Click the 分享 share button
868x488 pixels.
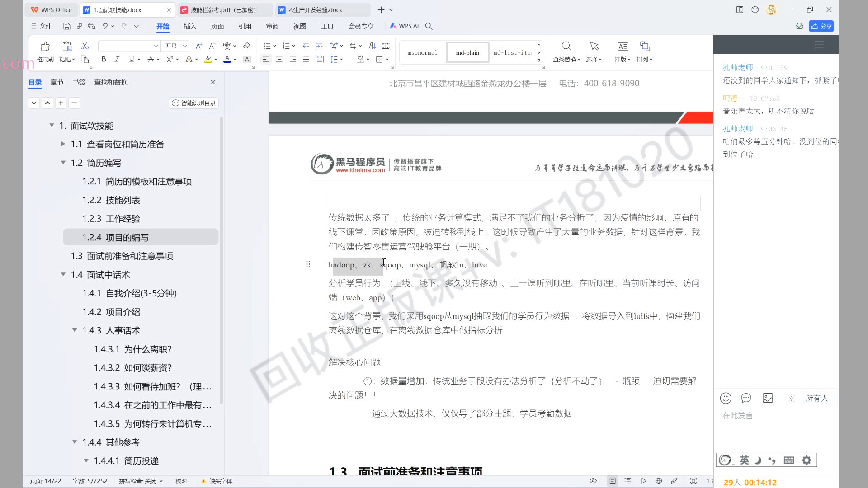point(821,26)
